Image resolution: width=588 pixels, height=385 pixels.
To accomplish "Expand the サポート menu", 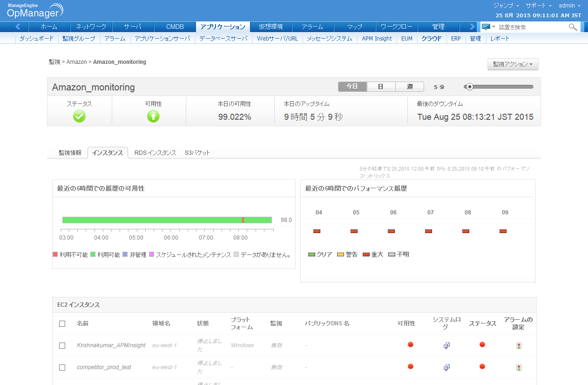I will pos(538,6).
